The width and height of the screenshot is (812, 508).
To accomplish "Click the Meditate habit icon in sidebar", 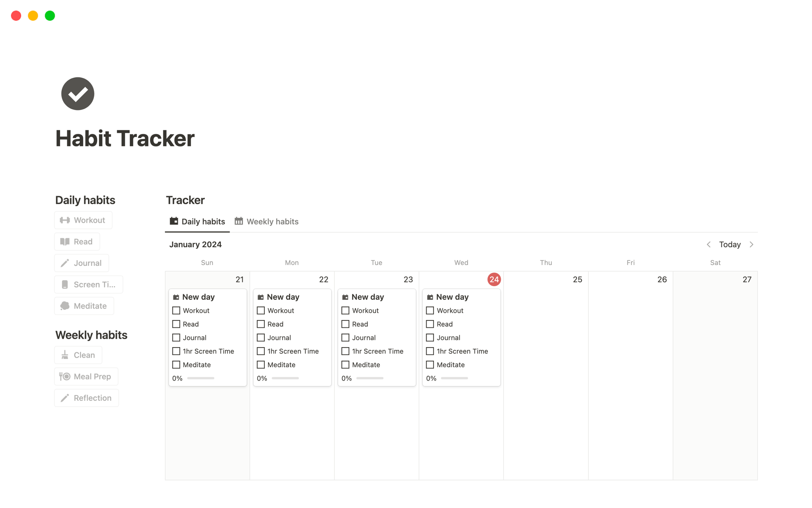I will click(65, 306).
